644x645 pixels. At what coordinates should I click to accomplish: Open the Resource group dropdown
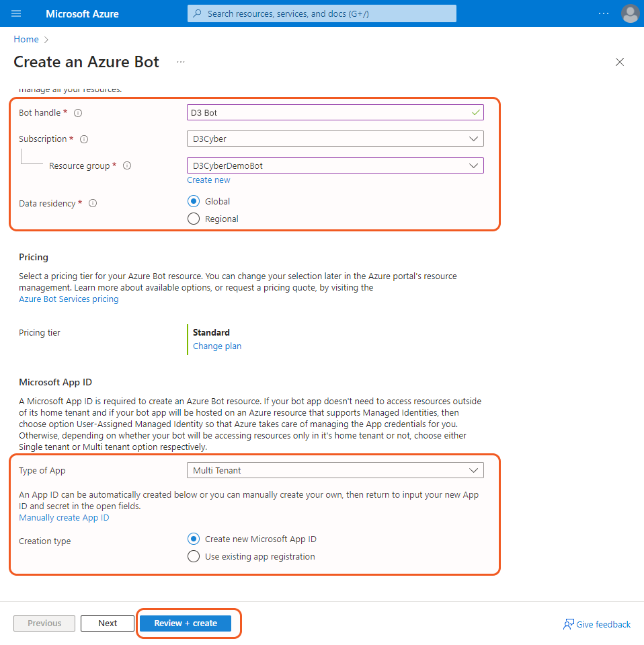tap(335, 165)
